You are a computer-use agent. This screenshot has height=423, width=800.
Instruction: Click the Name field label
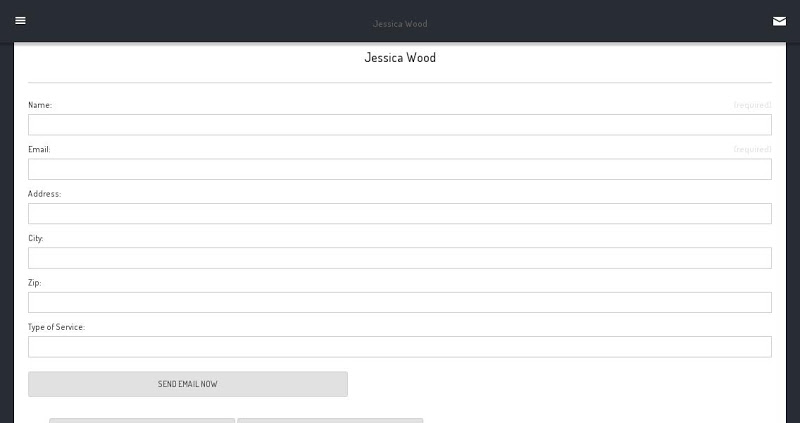pos(40,105)
